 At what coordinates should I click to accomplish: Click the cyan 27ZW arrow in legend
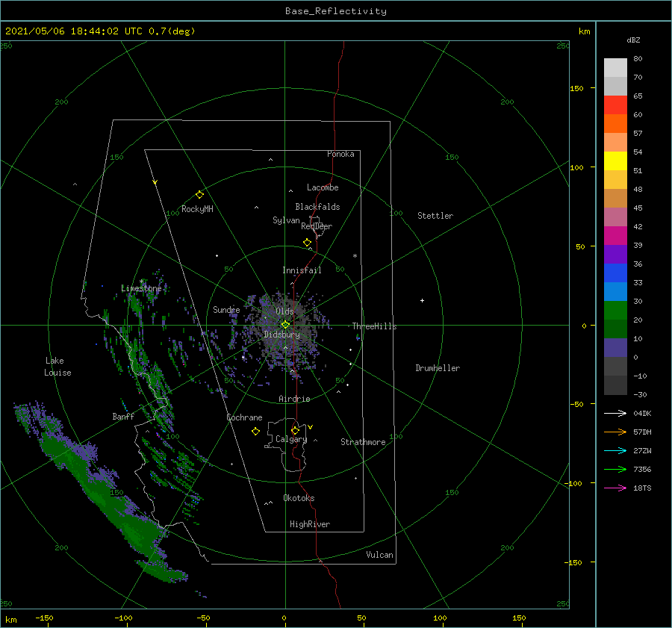615,450
